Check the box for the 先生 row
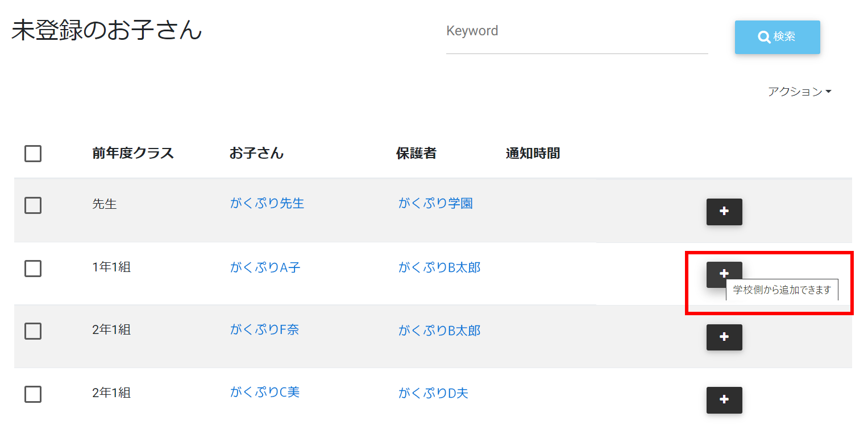This screenshot has height=429, width=868. [x=33, y=205]
